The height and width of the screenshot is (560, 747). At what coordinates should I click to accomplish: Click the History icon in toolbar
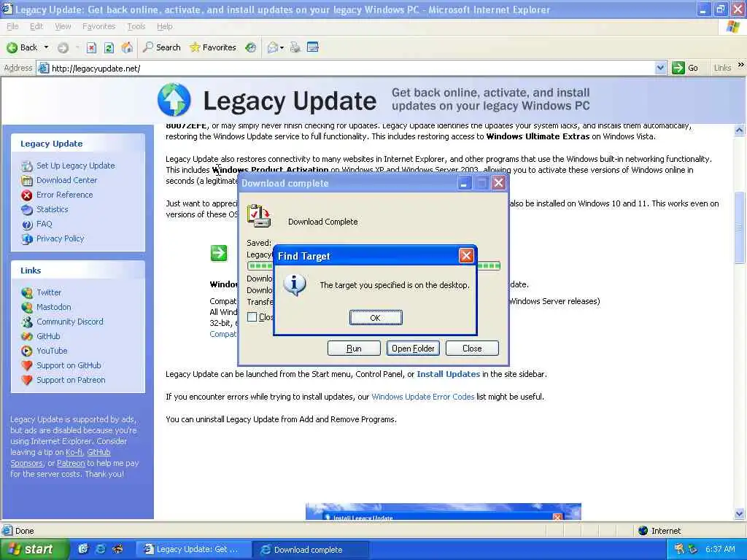click(x=251, y=47)
